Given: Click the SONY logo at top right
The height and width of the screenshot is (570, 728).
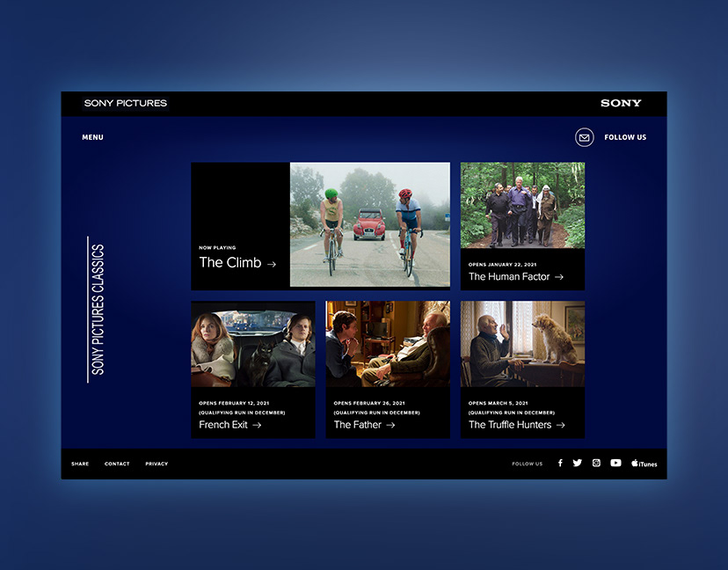Looking at the screenshot, I should [621, 103].
